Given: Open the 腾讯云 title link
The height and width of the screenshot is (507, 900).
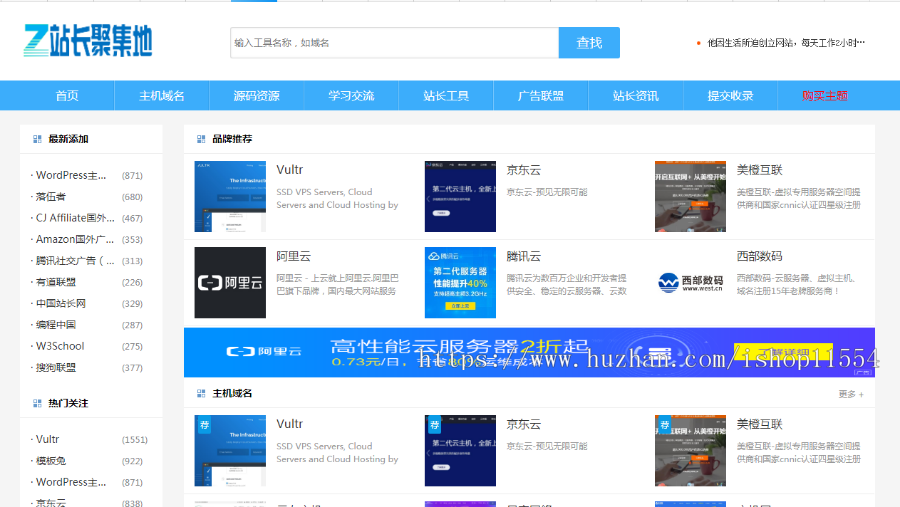Looking at the screenshot, I should coord(523,256).
